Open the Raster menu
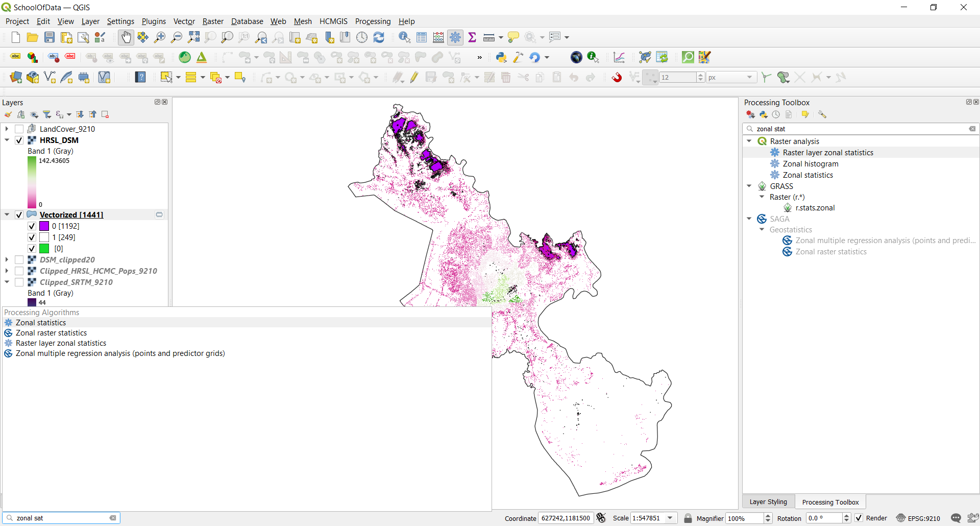Screen dimensions: 980x526 tap(213, 21)
